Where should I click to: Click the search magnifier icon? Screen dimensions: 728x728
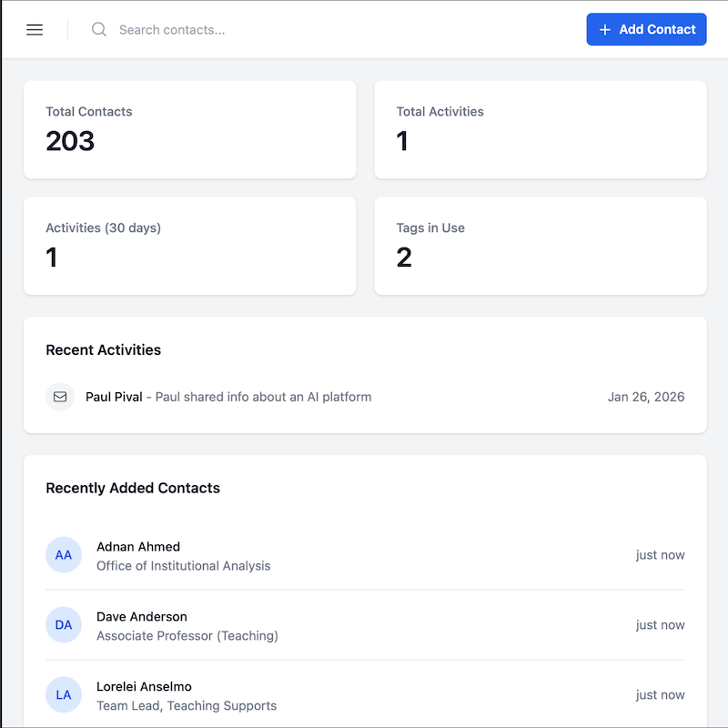click(x=99, y=30)
